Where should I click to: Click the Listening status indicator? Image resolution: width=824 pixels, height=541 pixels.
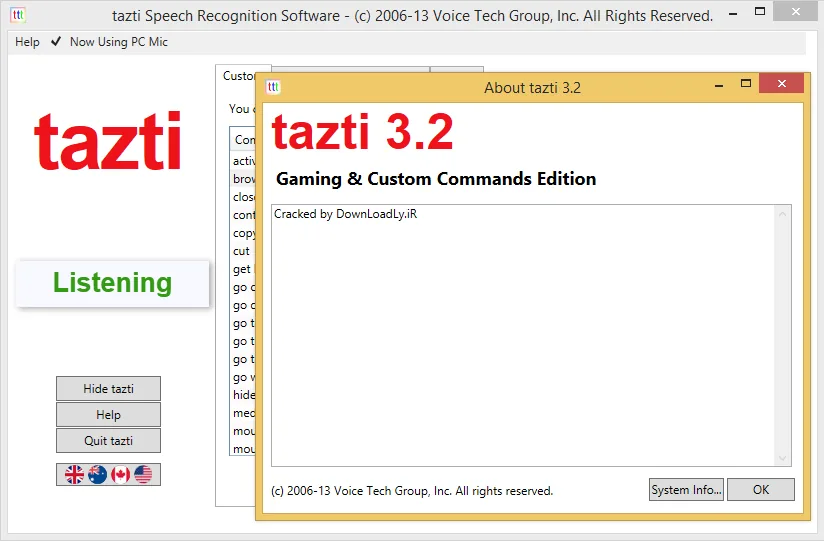(112, 283)
